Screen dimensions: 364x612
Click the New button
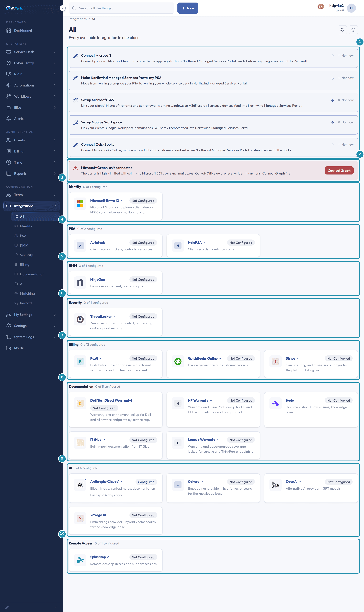[x=188, y=8]
